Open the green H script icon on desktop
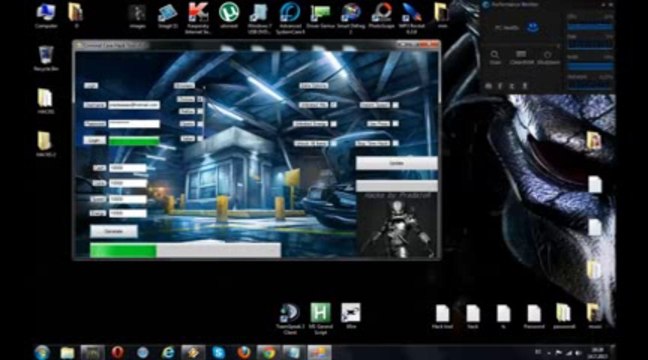The height and width of the screenshot is (360, 648). click(320, 318)
